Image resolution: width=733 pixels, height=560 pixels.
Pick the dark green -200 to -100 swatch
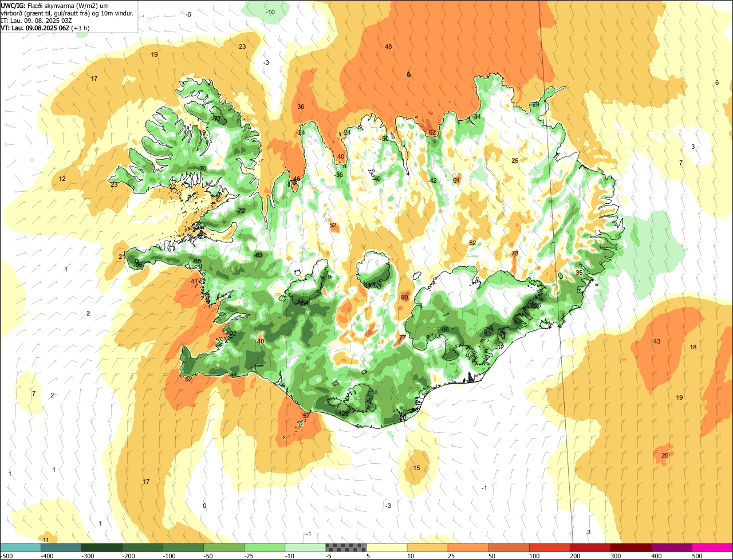(143, 547)
